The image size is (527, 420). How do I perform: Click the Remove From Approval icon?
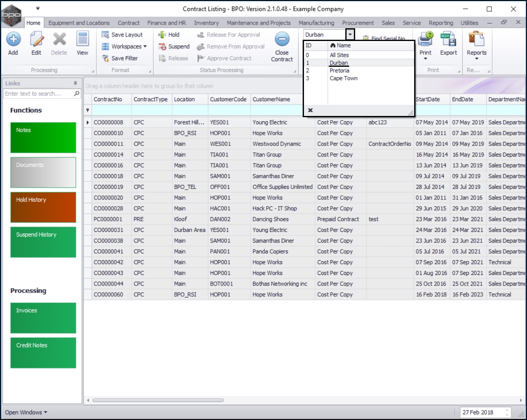click(201, 47)
